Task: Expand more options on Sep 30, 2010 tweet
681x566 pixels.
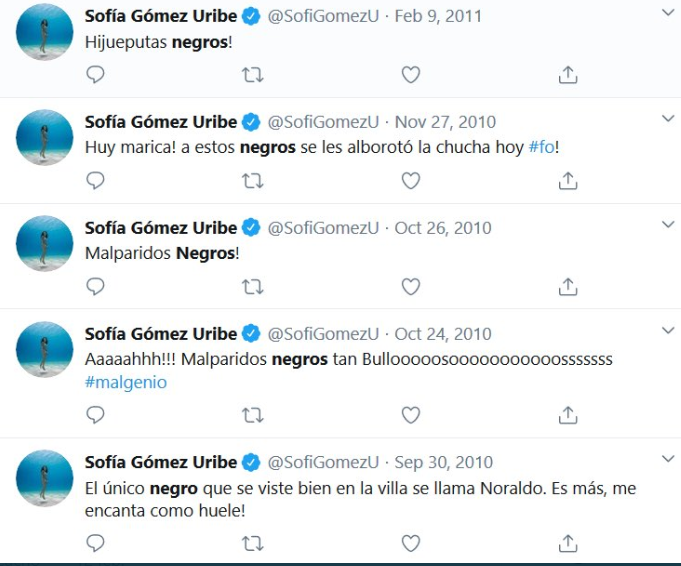Action: point(668,459)
